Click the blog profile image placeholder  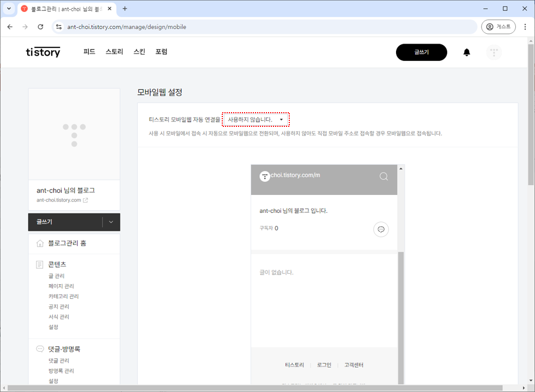(74, 134)
